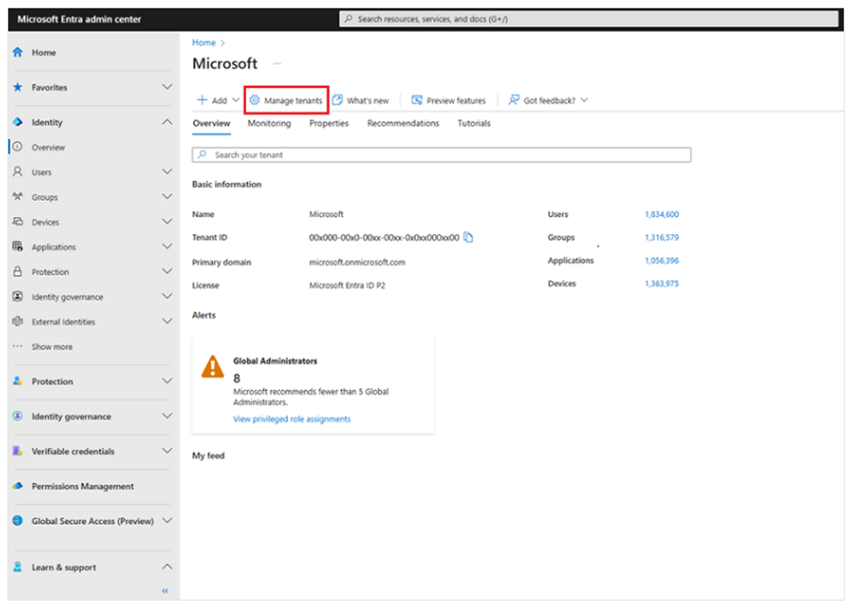This screenshot has height=616, width=852.
Task: Click the primary domain microsoft.onmicrosoft.com text
Action: 357,262
